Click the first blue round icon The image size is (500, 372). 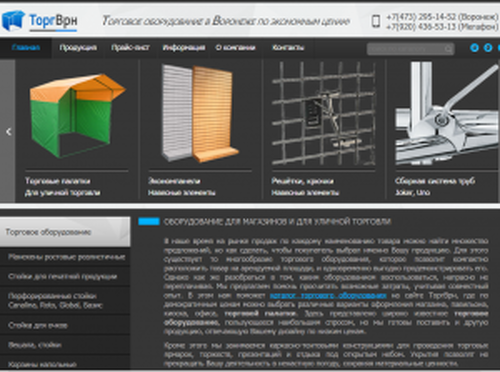tap(474, 48)
